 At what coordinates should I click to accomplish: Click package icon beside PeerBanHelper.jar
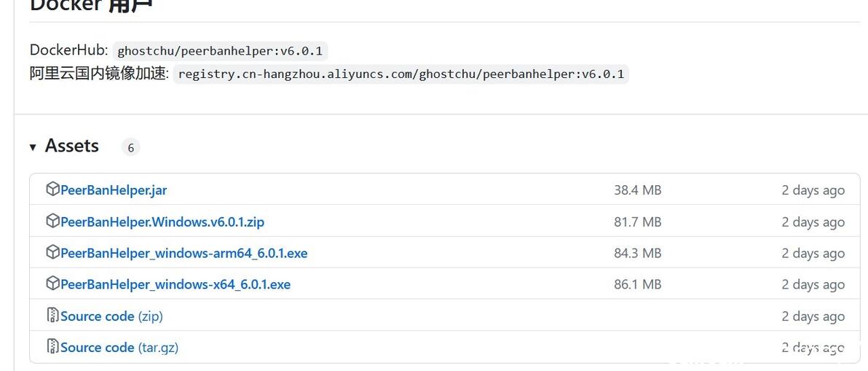52,190
